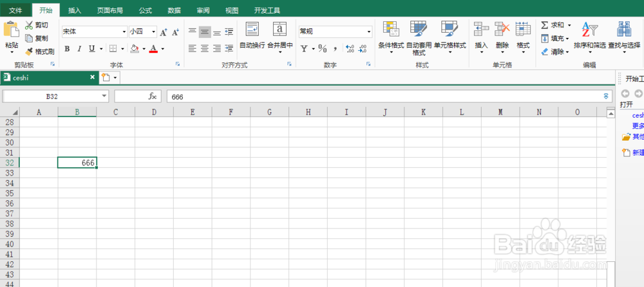Toggle underline formatting (U)
The width and height of the screenshot is (644, 287).
[x=92, y=49]
